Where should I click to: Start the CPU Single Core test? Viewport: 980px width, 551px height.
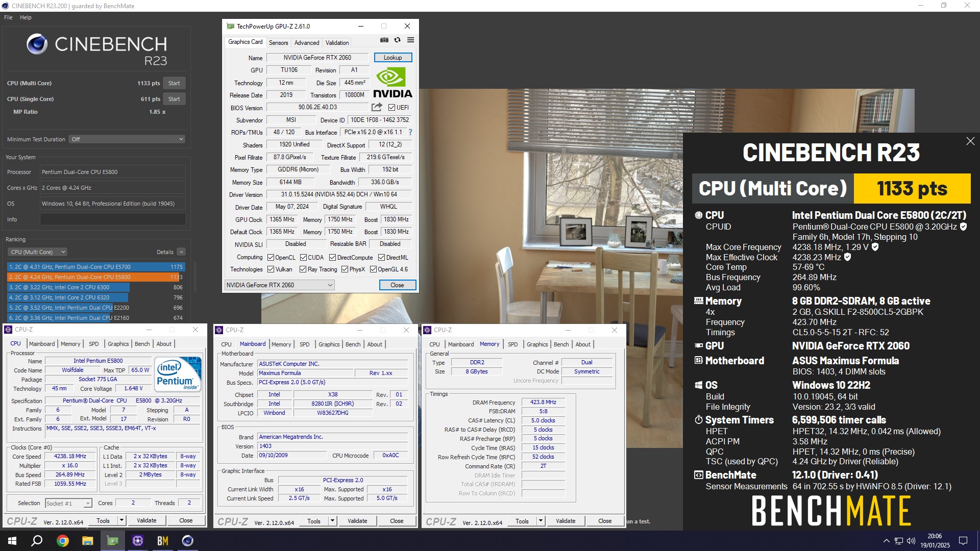(x=174, y=99)
